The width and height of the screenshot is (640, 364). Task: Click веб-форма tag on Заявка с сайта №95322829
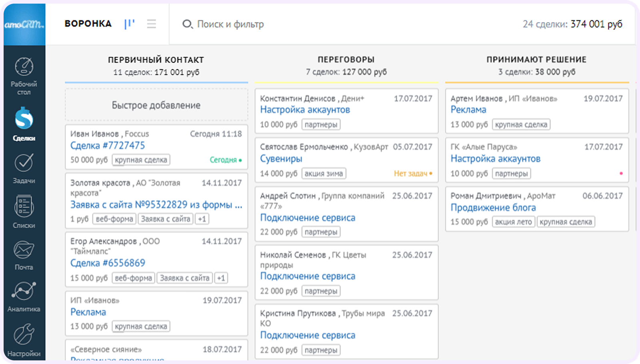coord(114,219)
